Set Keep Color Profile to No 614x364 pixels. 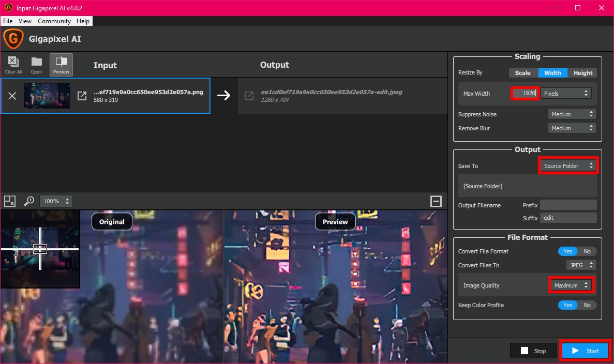click(x=587, y=305)
